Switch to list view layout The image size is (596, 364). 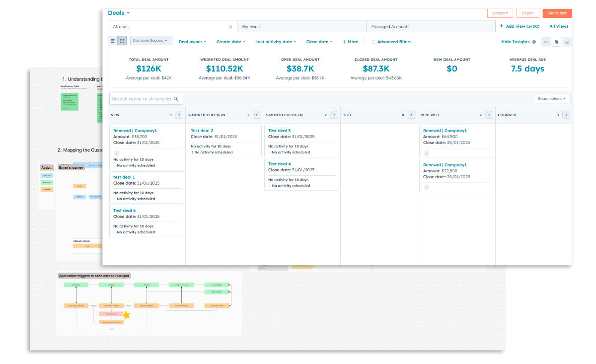pos(113,41)
